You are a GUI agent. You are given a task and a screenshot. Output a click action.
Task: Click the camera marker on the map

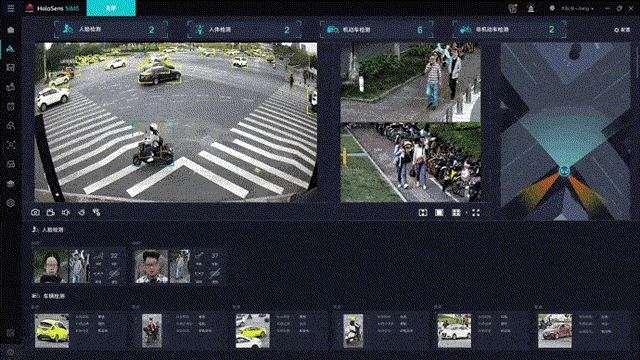(x=564, y=171)
